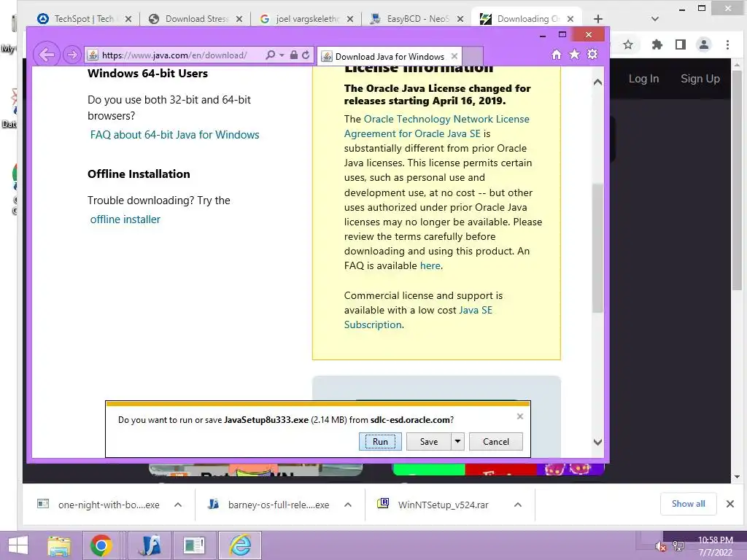
Task: Switch to the Download Stress Chrome tab
Action: [196, 18]
